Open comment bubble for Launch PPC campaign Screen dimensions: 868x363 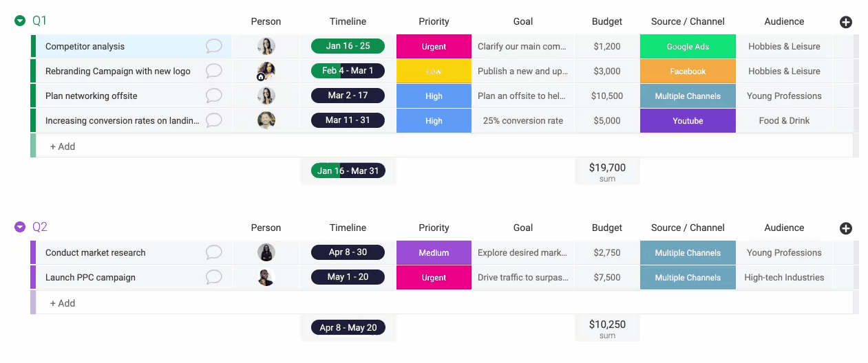[214, 277]
